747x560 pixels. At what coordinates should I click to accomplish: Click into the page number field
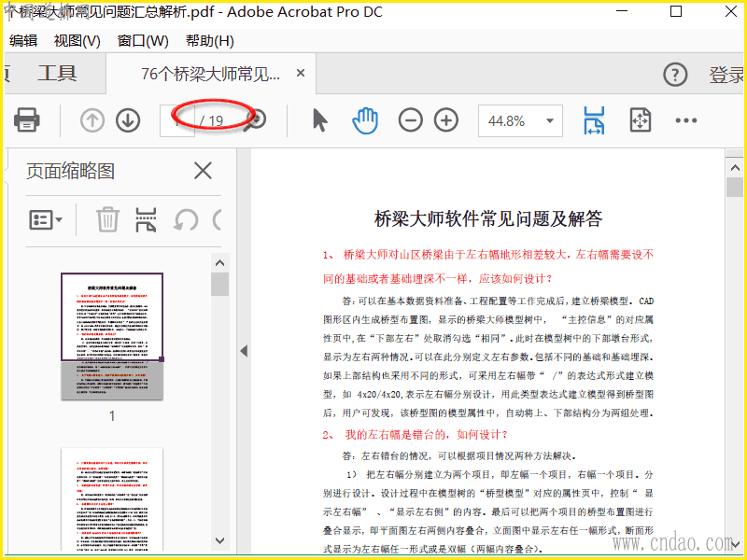click(177, 121)
